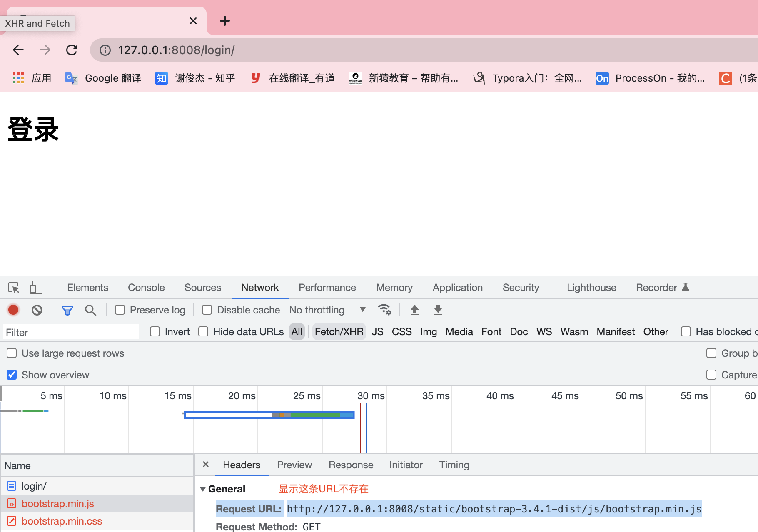
Task: Switch to the Performance panel
Action: point(327,288)
